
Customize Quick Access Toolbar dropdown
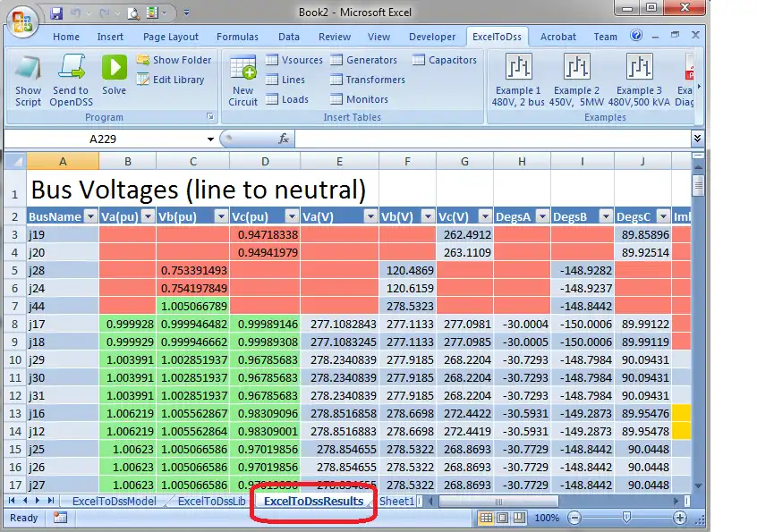pyautogui.click(x=186, y=13)
